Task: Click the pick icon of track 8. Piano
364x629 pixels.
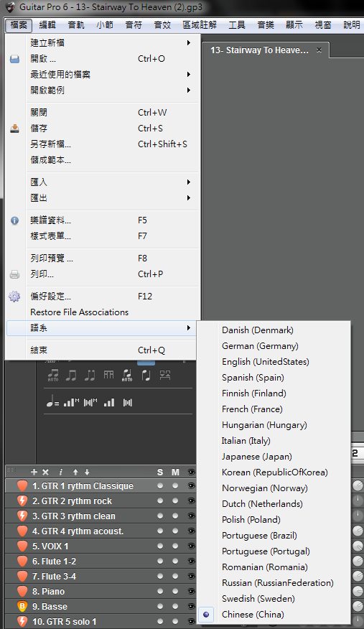Action: pyautogui.click(x=22, y=591)
